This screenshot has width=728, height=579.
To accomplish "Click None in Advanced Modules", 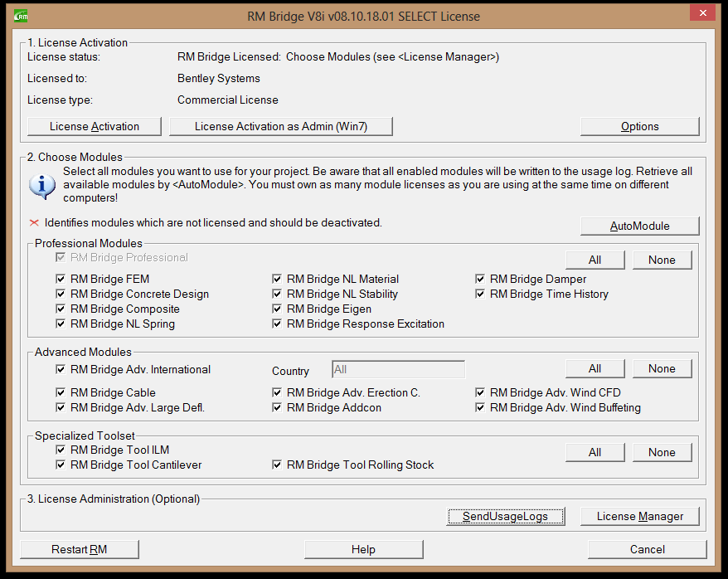I will (662, 368).
